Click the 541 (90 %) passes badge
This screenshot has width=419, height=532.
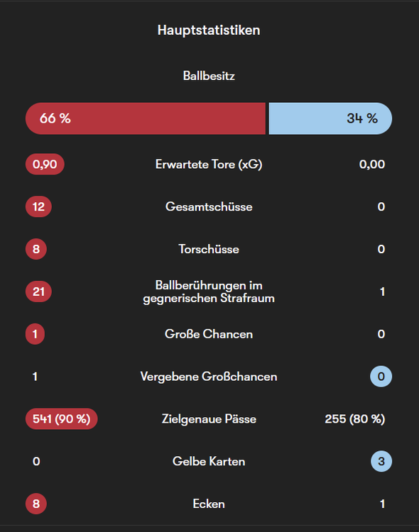tap(62, 419)
